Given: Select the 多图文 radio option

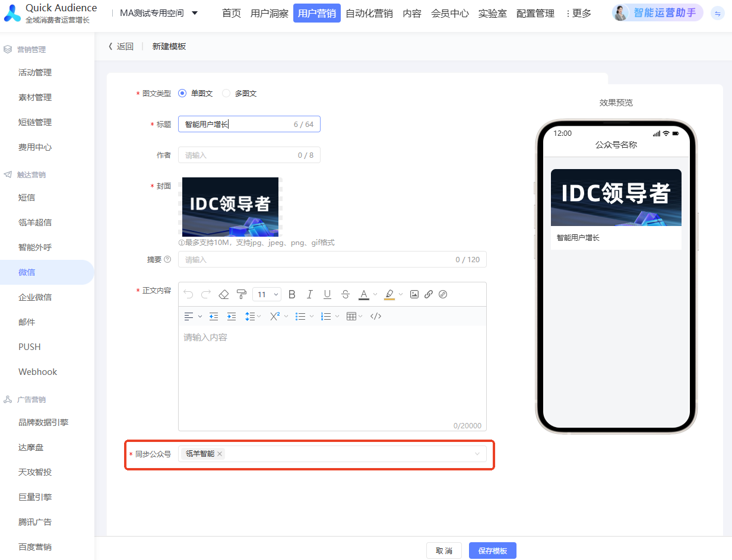Looking at the screenshot, I should pyautogui.click(x=226, y=93).
